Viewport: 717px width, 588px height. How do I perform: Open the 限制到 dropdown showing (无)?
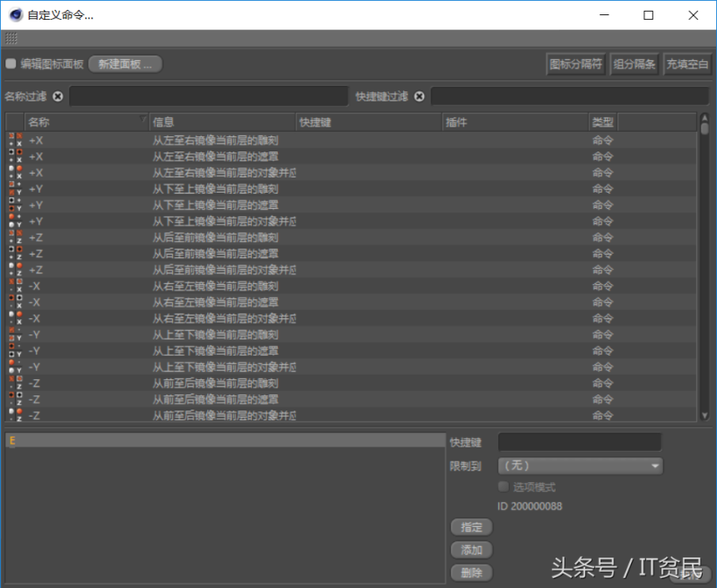579,465
